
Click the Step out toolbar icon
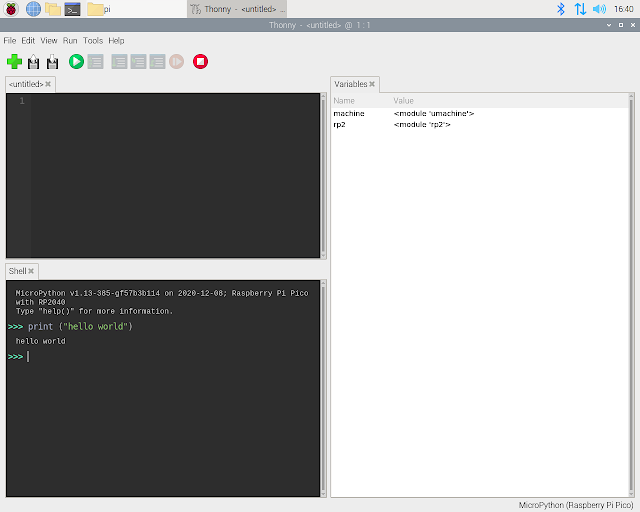click(x=157, y=62)
